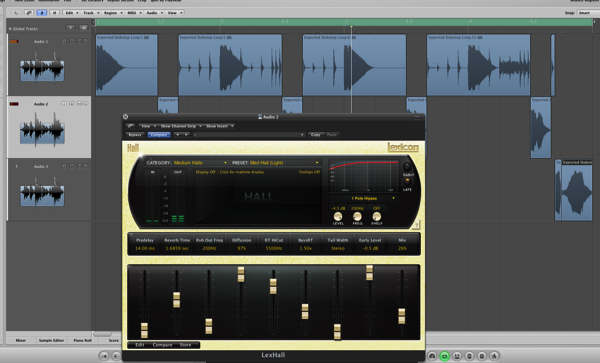Click the Hide view H button
The height and width of the screenshot is (363, 600).
(x=54, y=13)
